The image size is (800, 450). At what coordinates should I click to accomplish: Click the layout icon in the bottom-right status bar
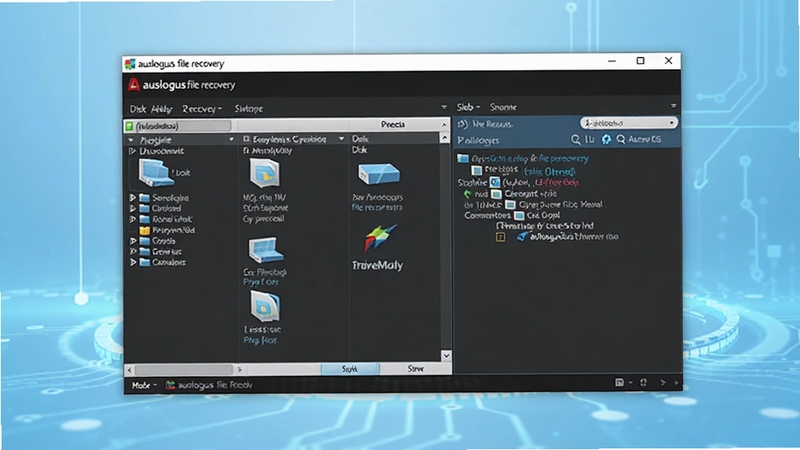(619, 382)
